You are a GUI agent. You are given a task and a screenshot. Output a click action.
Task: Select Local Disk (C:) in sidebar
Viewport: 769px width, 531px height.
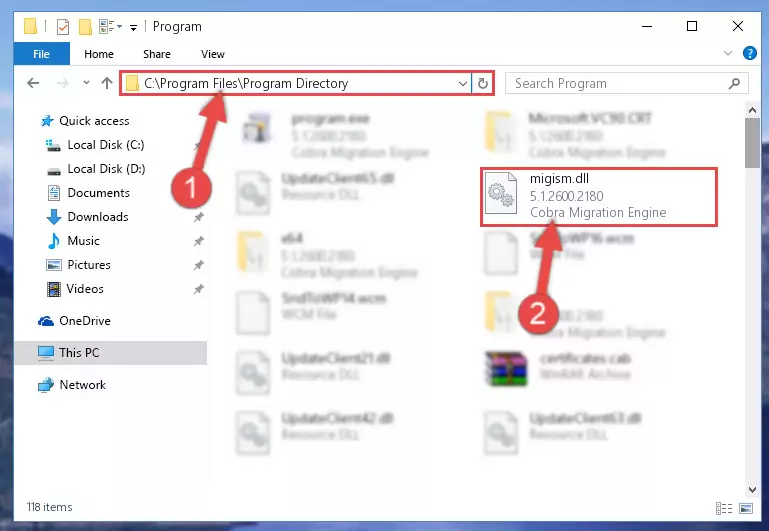pos(105,145)
